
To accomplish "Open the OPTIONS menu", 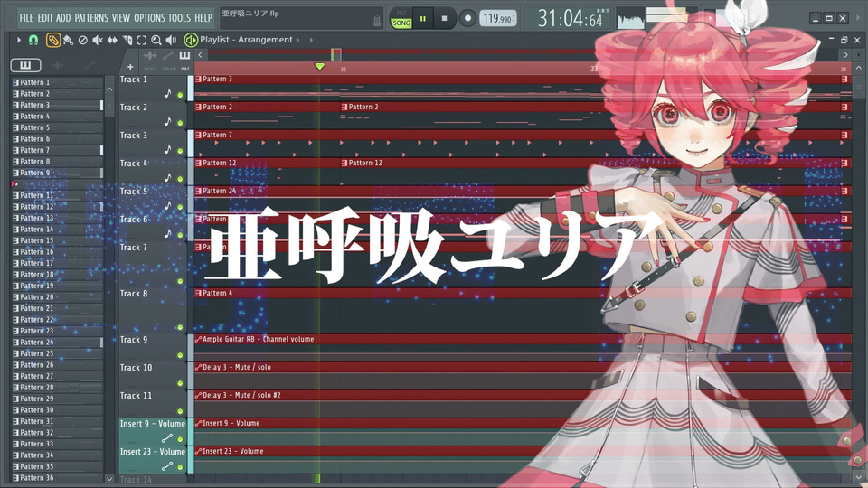I will coord(149,18).
